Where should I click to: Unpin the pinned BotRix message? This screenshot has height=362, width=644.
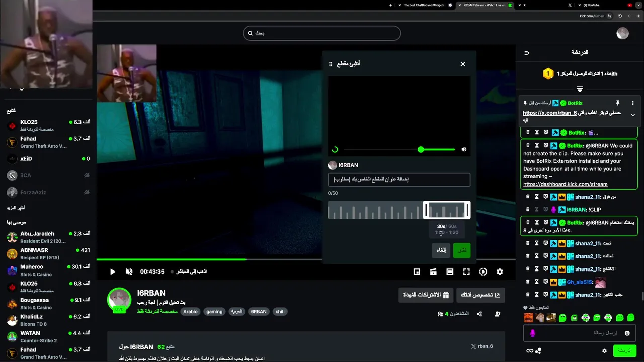pos(618,103)
